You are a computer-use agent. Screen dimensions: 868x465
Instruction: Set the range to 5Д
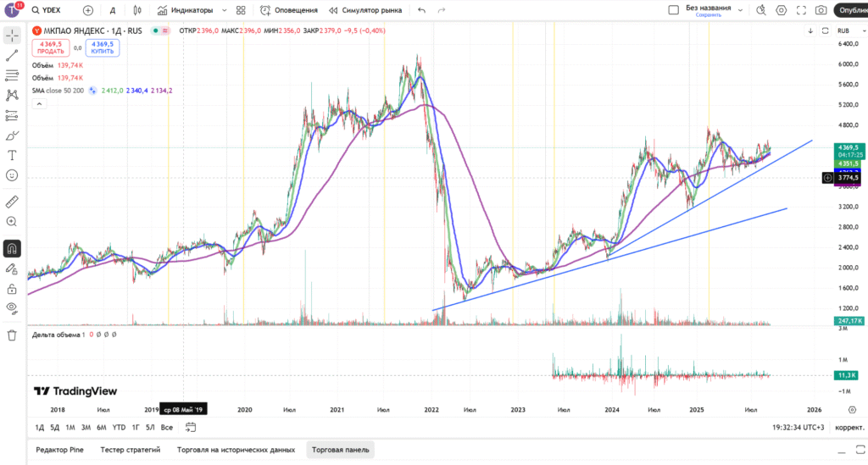click(x=55, y=428)
